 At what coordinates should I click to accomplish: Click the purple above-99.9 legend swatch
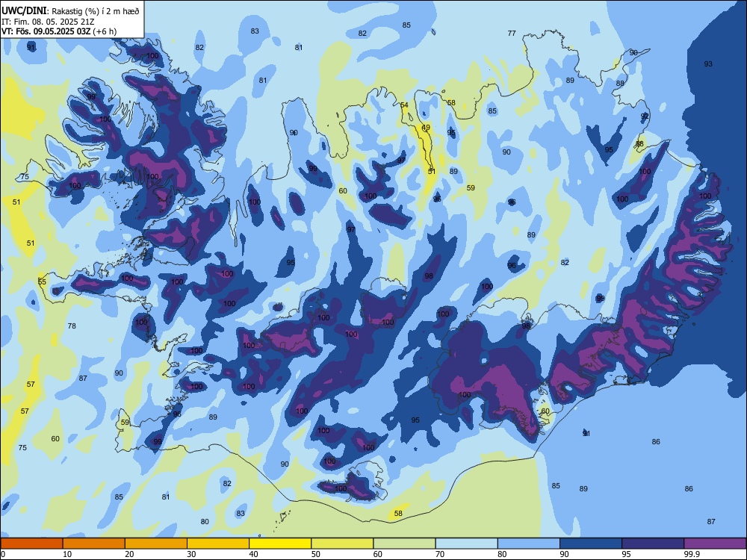[x=715, y=544]
